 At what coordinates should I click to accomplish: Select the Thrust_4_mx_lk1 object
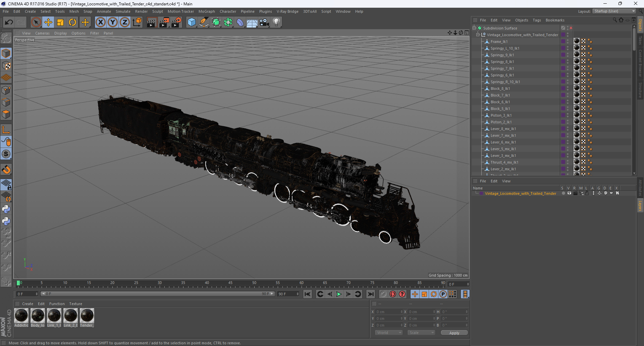click(504, 162)
